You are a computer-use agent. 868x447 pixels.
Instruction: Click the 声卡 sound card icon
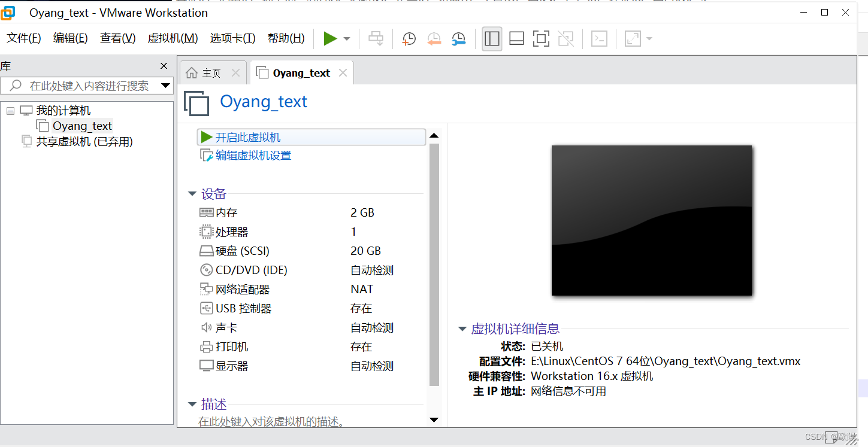point(206,327)
